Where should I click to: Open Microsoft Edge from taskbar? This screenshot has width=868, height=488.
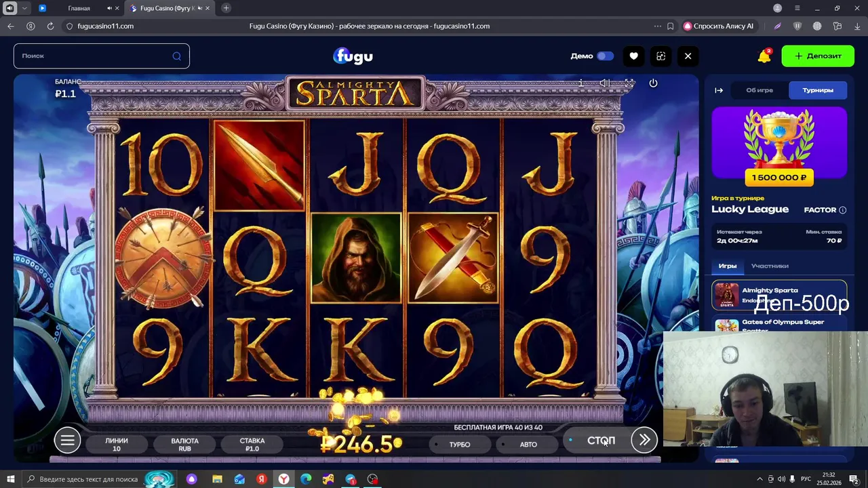pos(306,479)
